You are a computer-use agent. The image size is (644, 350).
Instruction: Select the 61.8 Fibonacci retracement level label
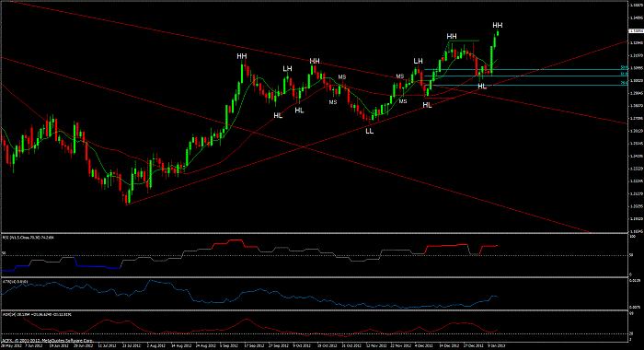click(x=624, y=74)
